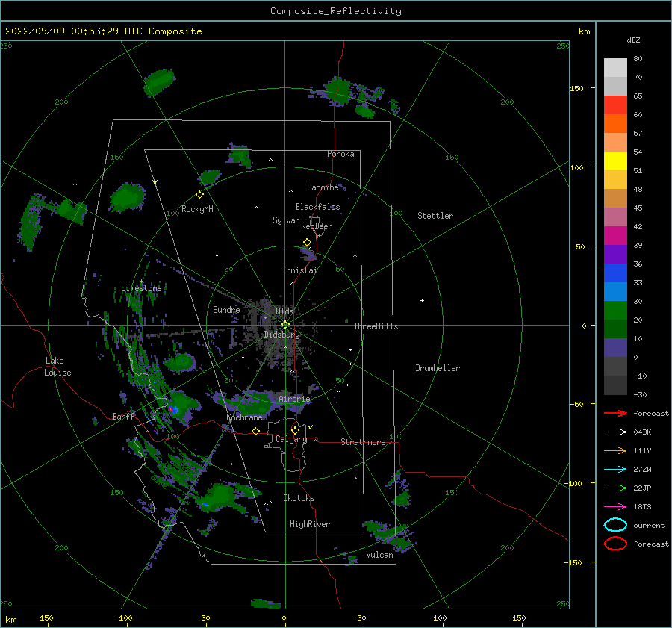The height and width of the screenshot is (628, 672).
Task: Click the Okotoks label
Action: pyautogui.click(x=299, y=498)
